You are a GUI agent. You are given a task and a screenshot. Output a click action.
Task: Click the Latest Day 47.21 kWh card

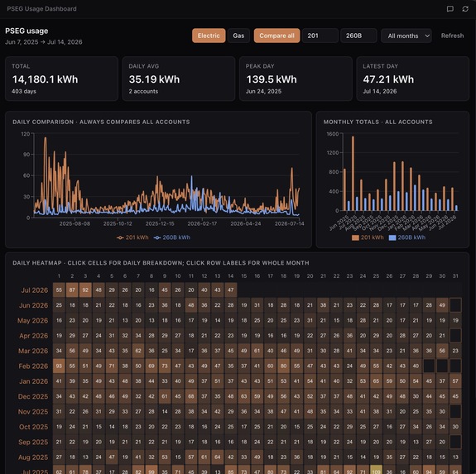(x=412, y=79)
